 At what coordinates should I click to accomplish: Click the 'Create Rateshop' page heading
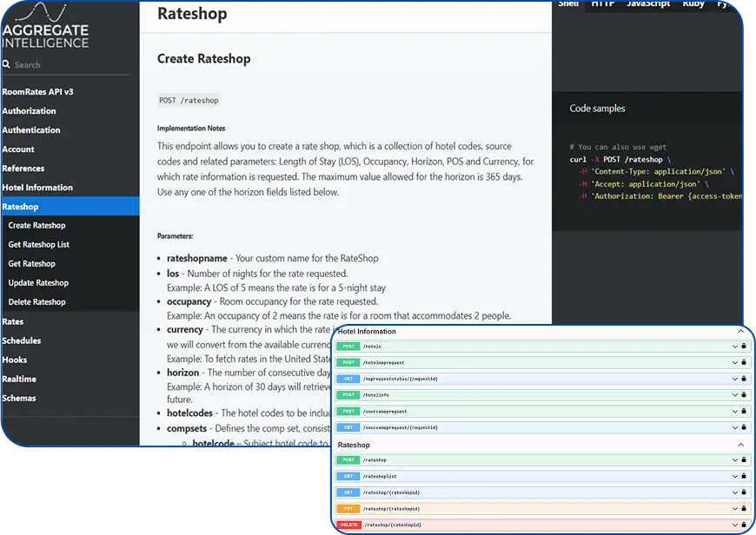[204, 59]
